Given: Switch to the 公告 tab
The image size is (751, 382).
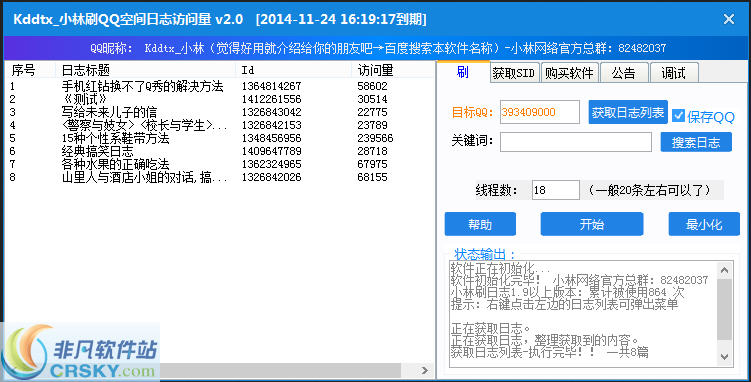Looking at the screenshot, I should [624, 73].
